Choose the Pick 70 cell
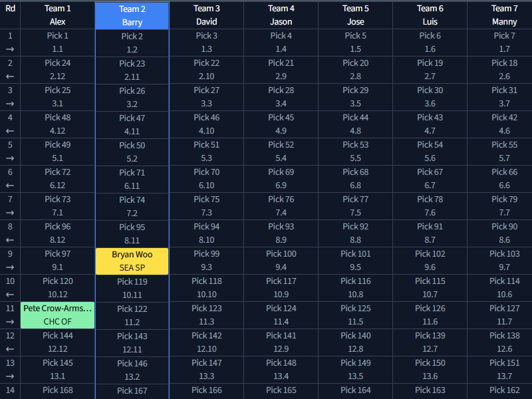This screenshot has height=399, width=532. coord(207,179)
